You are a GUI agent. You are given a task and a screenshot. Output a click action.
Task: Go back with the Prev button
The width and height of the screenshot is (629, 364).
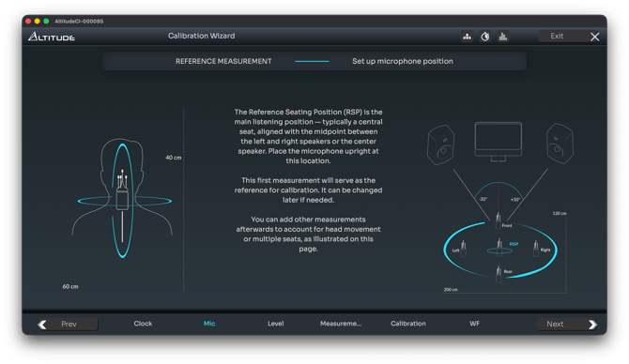[69, 324]
